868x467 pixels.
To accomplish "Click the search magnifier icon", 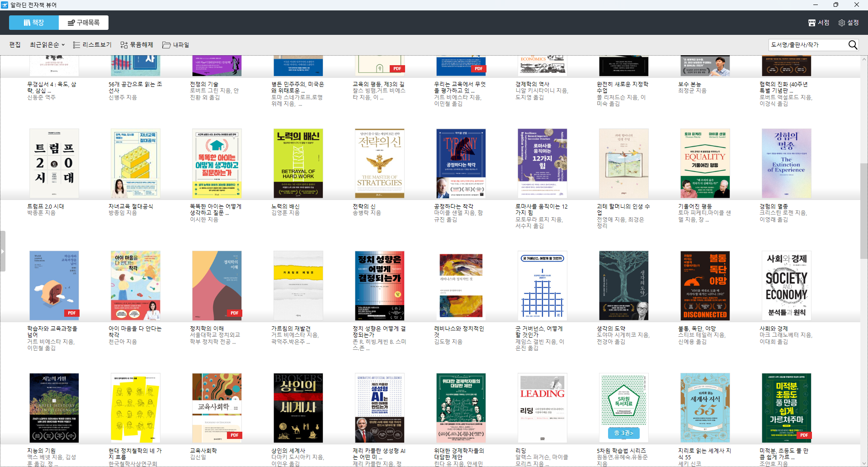I will 853,45.
